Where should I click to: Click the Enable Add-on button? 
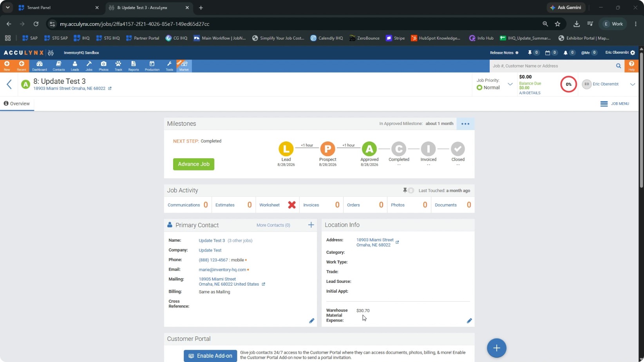(x=210, y=356)
